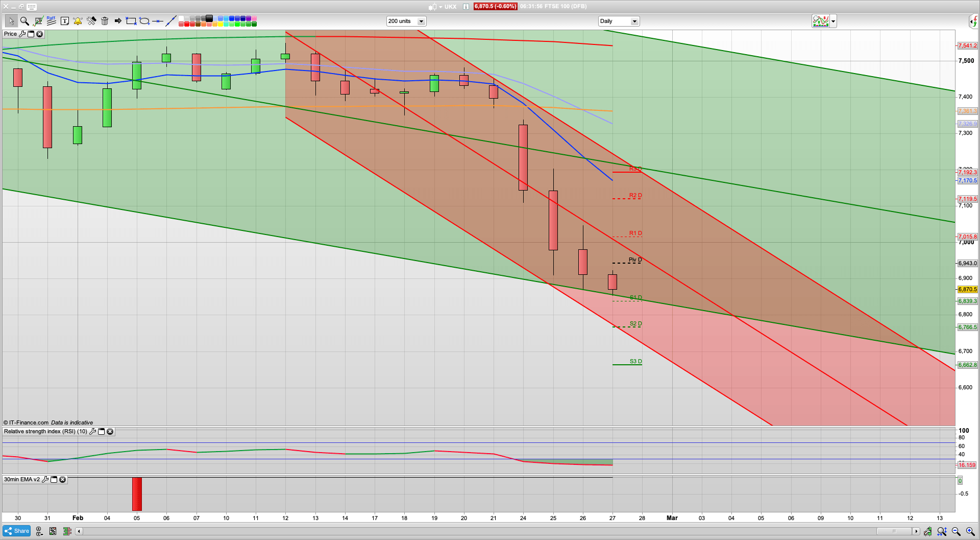Select the rectangle drawing tool

pyautogui.click(x=131, y=21)
